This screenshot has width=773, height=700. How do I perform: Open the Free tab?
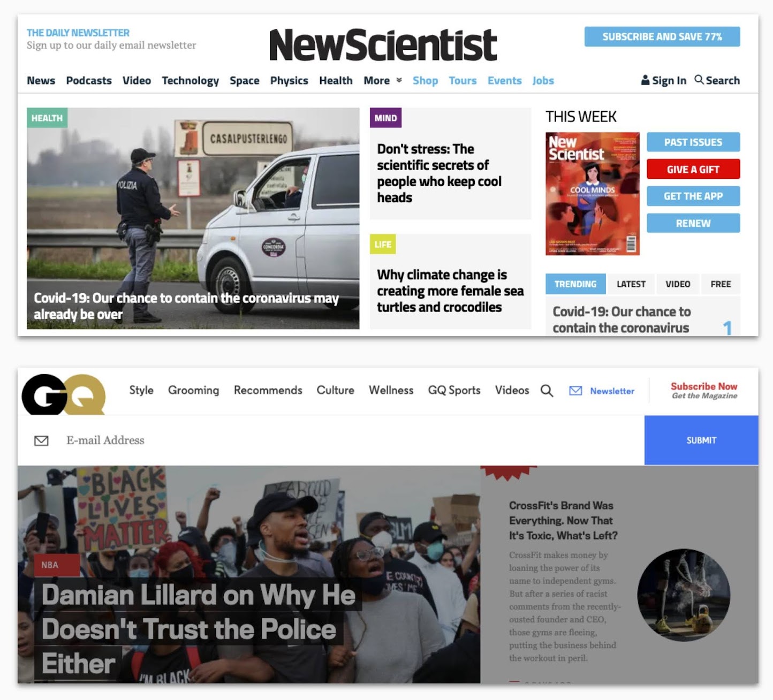click(x=721, y=284)
